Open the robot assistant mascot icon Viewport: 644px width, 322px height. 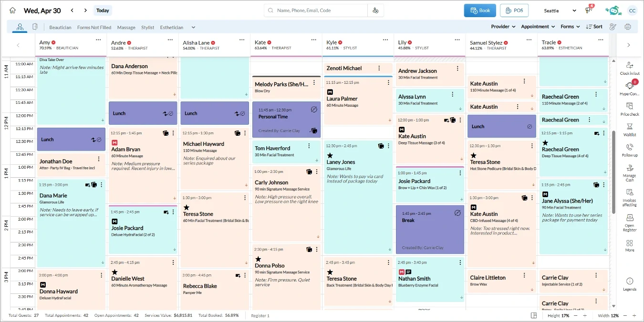coord(613,10)
